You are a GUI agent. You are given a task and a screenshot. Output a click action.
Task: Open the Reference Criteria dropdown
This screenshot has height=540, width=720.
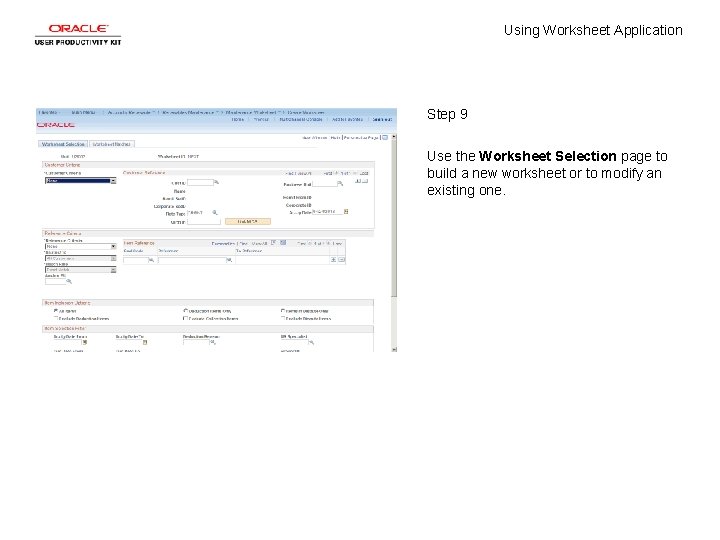coord(81,247)
